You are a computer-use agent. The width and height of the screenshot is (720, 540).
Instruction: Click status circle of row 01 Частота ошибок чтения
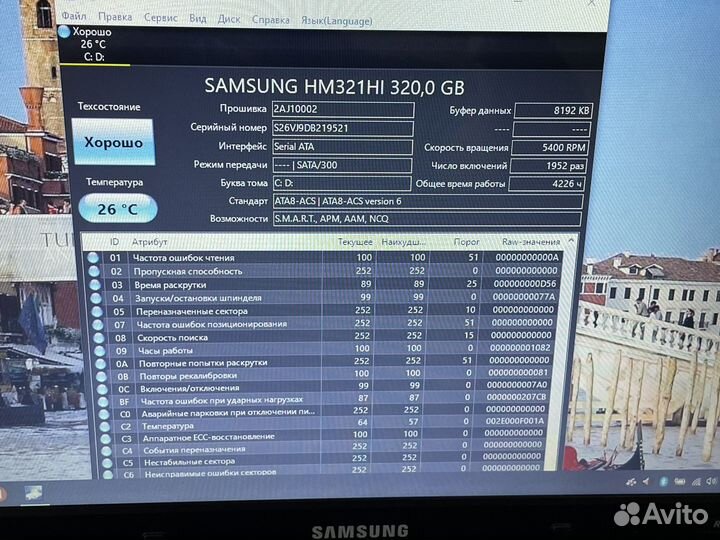point(93,258)
